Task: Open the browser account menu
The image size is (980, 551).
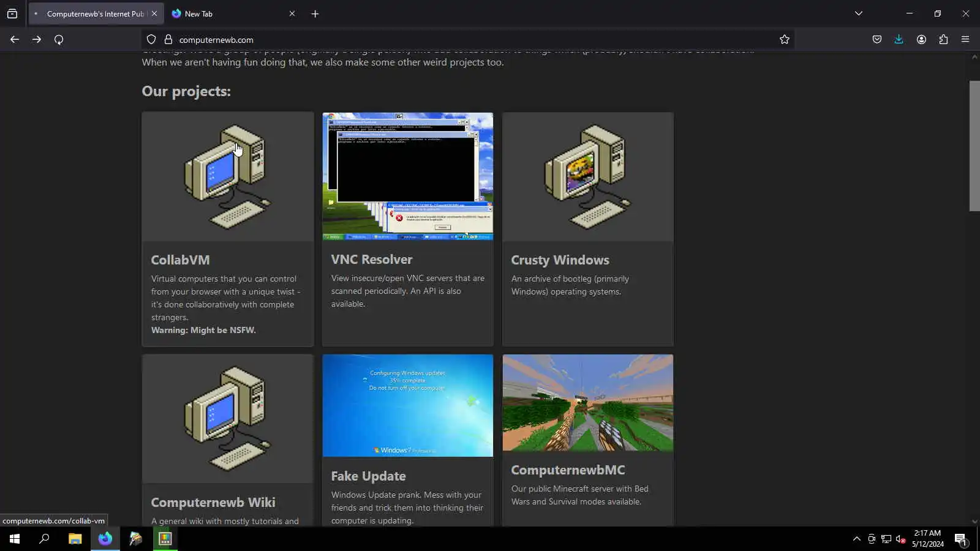Action: [921, 40]
